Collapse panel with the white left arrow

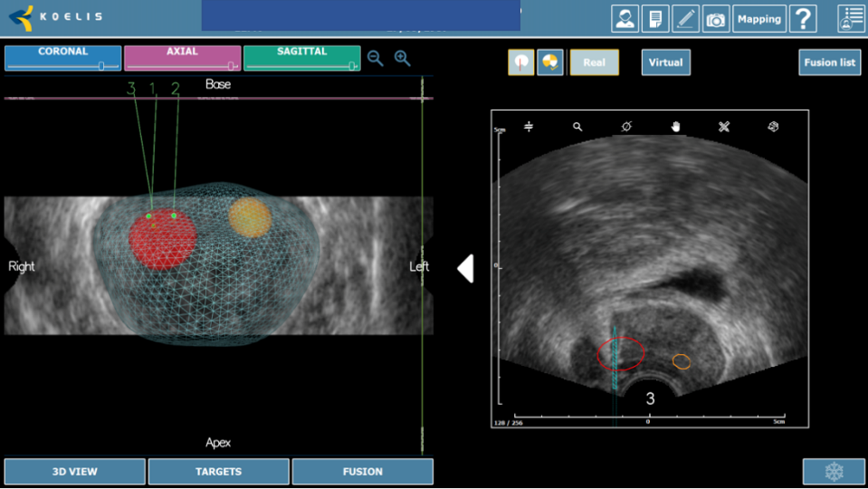tap(465, 268)
